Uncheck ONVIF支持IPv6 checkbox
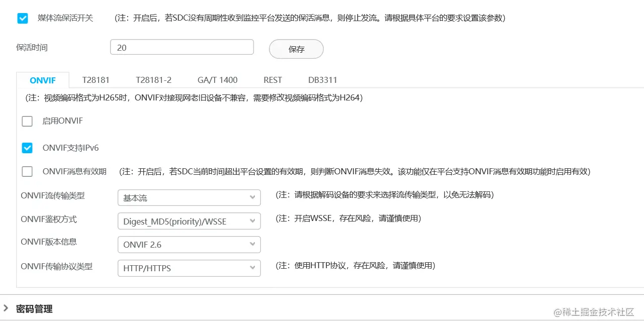Screen dimensions: 644x327 coord(27,148)
